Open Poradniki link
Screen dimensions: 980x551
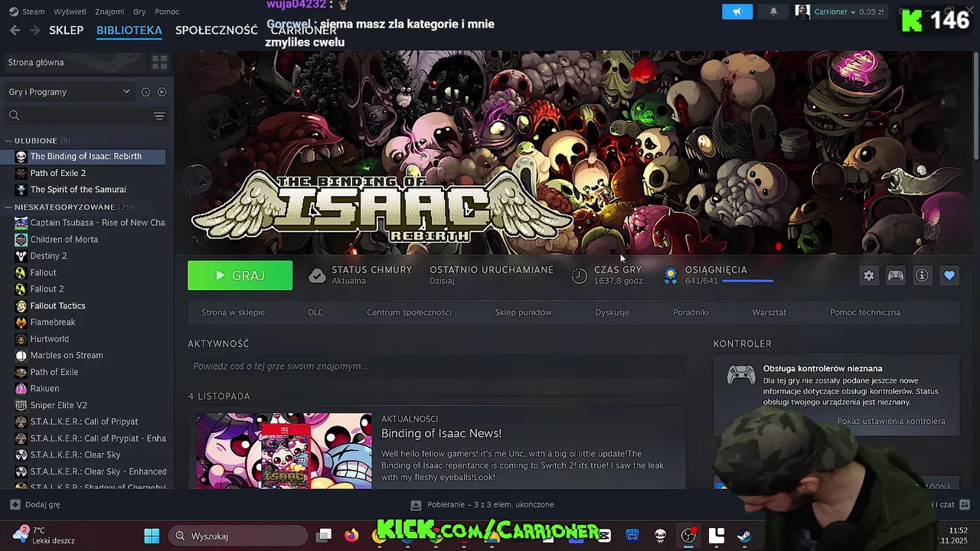(x=691, y=312)
